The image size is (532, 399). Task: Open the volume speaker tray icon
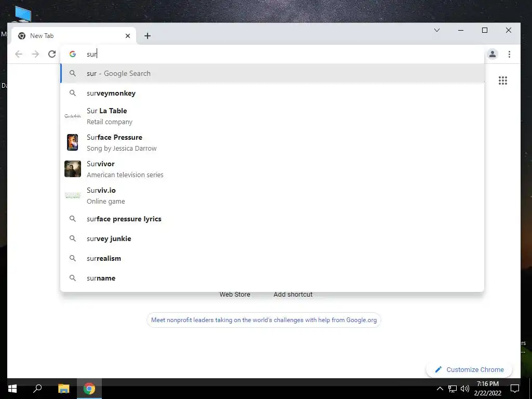(465, 389)
